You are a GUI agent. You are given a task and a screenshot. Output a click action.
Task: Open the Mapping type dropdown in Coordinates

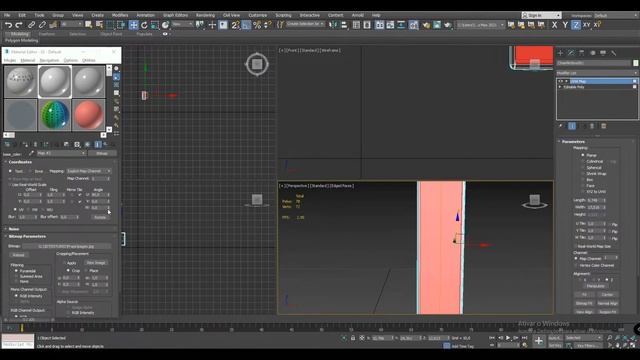pos(89,171)
